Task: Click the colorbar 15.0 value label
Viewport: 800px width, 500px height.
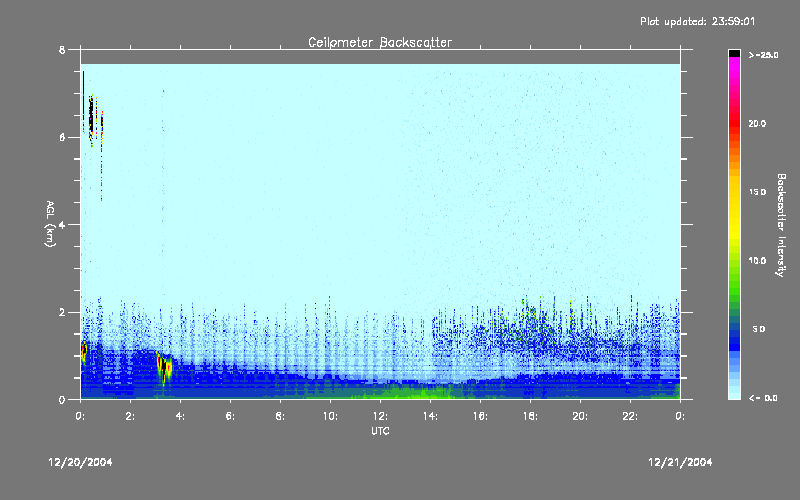Action: click(757, 192)
